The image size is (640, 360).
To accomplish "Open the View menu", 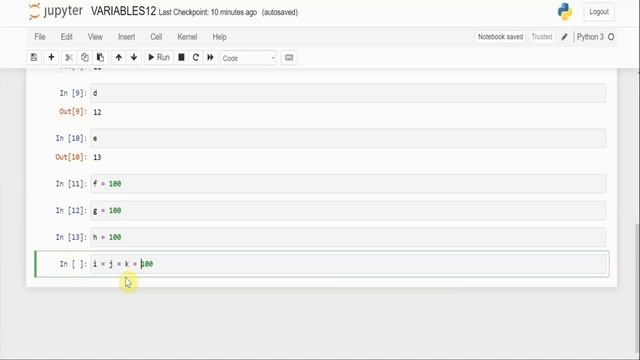I will (95, 37).
